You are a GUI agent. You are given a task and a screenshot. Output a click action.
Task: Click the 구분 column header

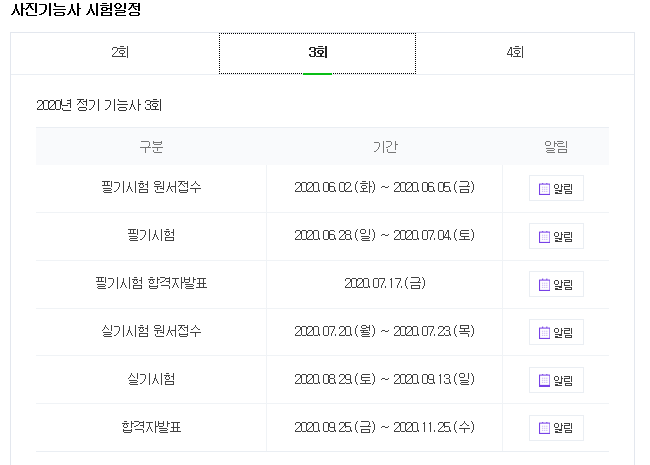pyautogui.click(x=151, y=146)
